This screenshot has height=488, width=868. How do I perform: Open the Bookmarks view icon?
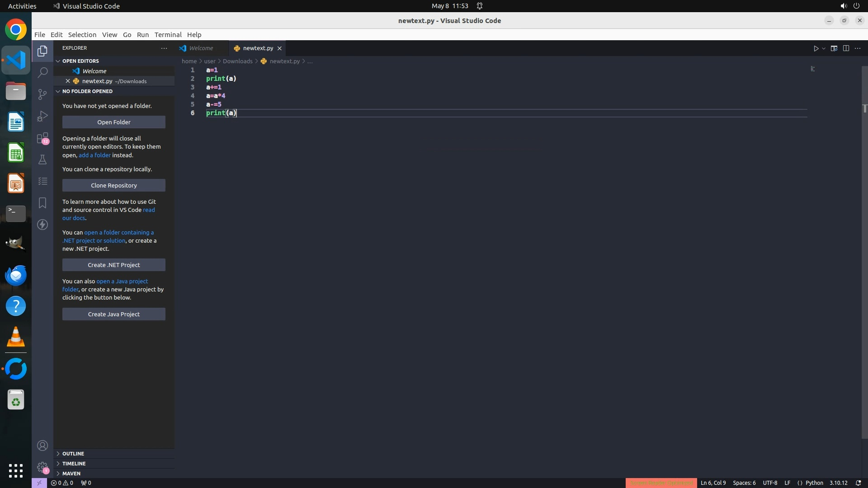(42, 203)
